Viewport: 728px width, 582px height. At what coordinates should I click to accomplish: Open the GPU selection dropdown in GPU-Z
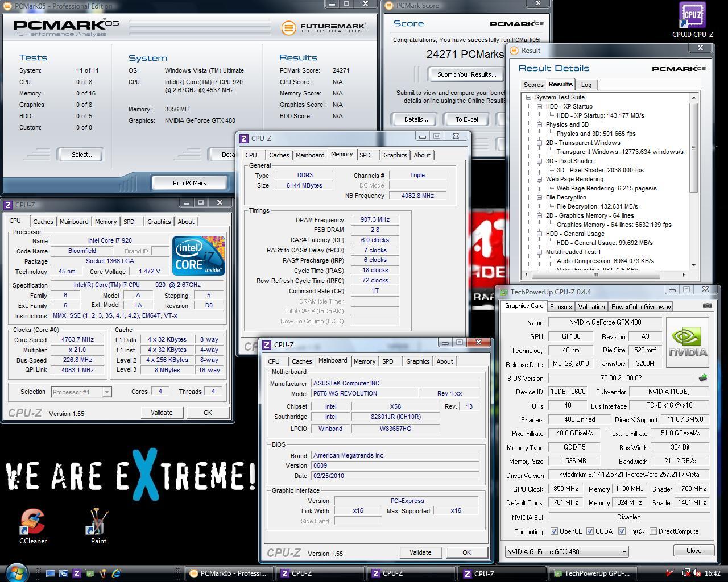566,551
